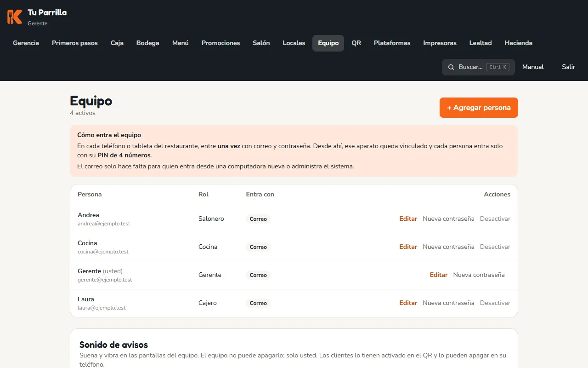Image resolution: width=588 pixels, height=368 pixels.
Task: Switch to the Bodega tab
Action: (148, 43)
